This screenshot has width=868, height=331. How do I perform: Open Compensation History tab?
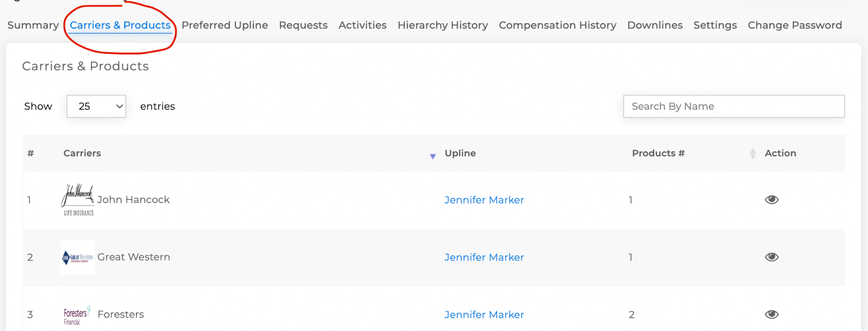(558, 26)
